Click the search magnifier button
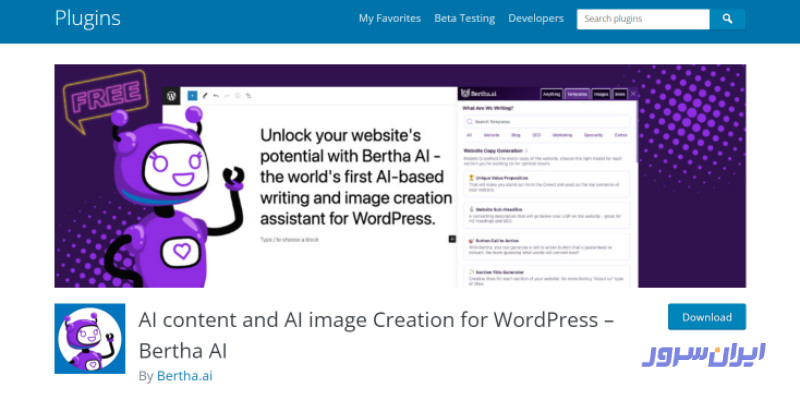800x400 pixels. click(728, 19)
